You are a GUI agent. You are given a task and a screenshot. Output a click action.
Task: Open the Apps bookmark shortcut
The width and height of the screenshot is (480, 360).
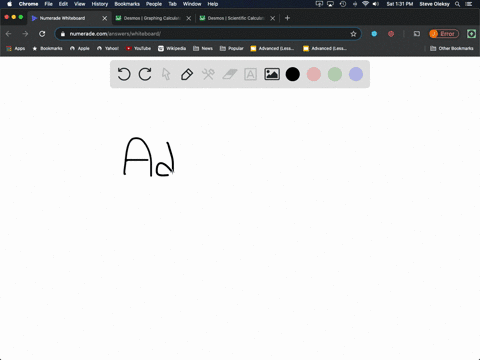[x=16, y=48]
